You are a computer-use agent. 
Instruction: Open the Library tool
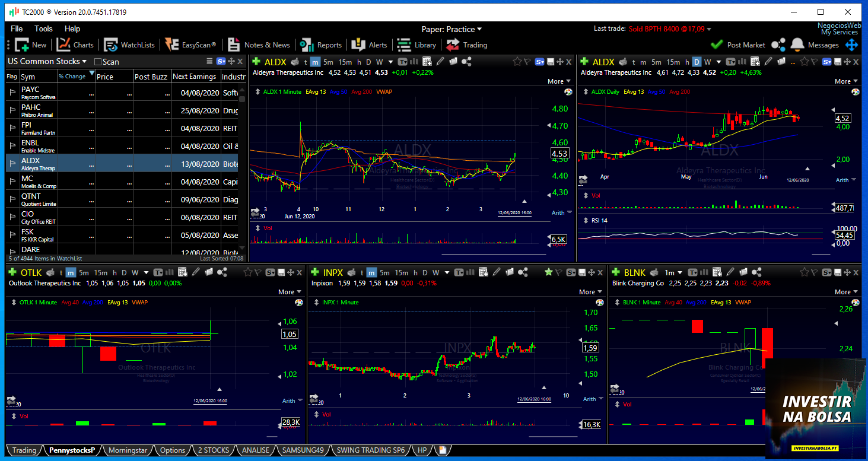click(x=416, y=44)
